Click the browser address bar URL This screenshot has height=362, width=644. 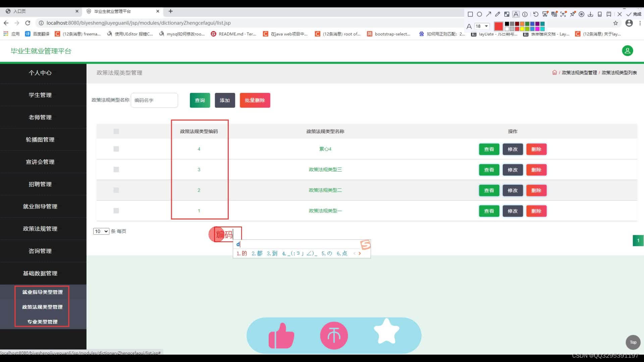[139, 23]
